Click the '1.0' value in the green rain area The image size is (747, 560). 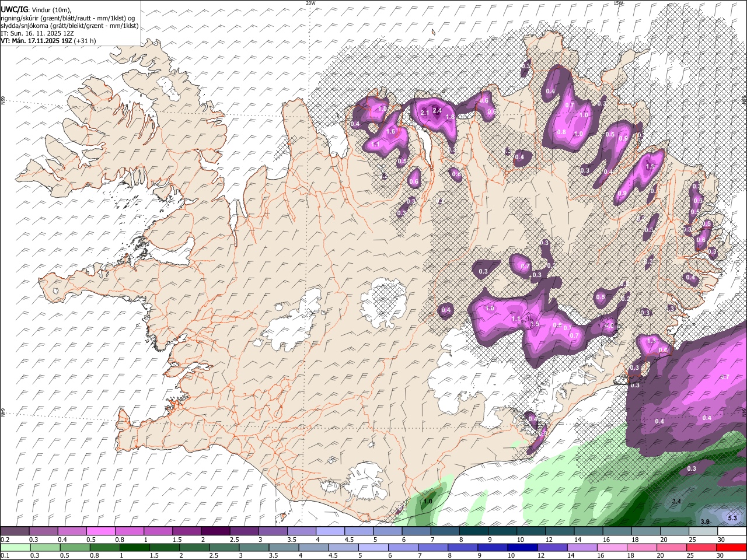[x=428, y=502]
